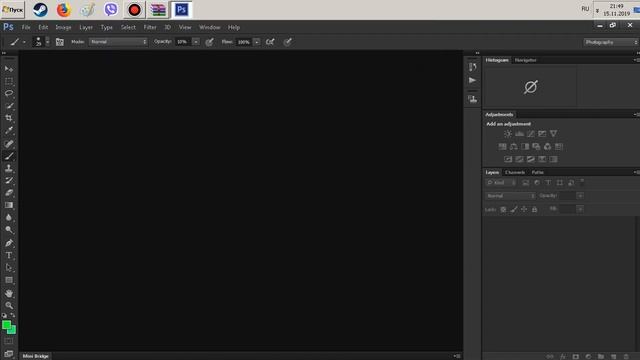Image resolution: width=640 pixels, height=360 pixels.
Task: Select the Zoom tool
Action: click(9, 305)
